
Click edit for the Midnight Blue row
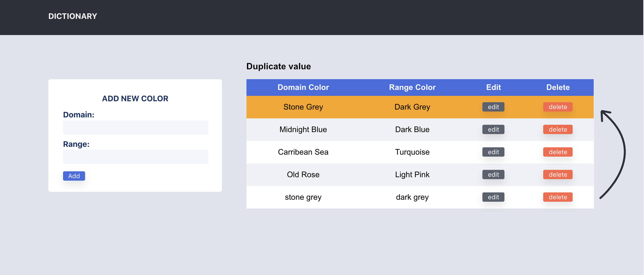tap(493, 129)
